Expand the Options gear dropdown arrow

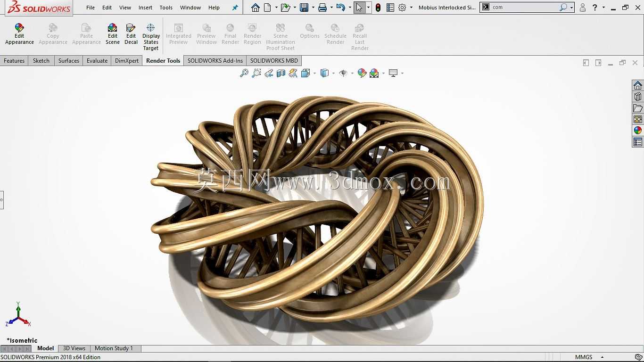[411, 8]
